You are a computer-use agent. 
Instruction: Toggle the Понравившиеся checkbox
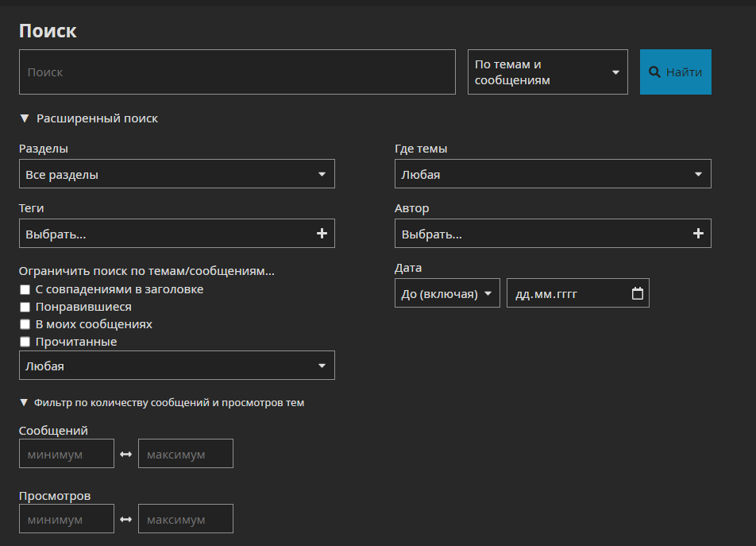coord(25,308)
